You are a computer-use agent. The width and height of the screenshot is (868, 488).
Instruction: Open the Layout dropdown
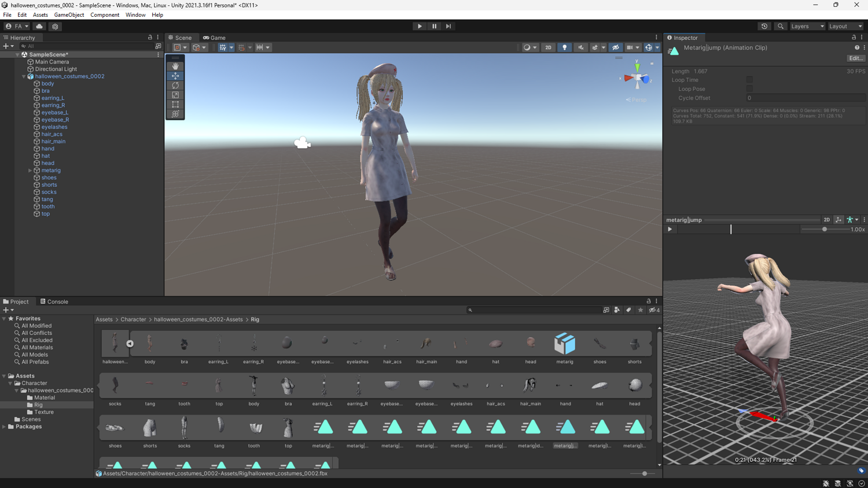[x=845, y=26]
